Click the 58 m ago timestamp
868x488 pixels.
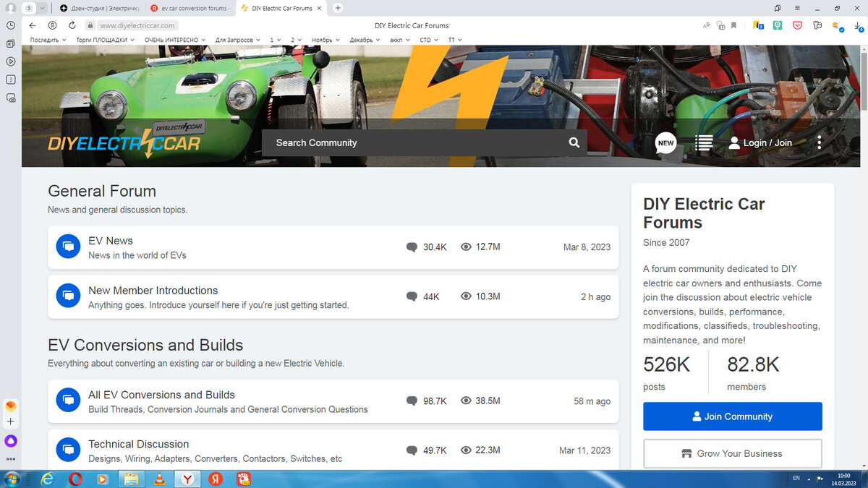(x=592, y=401)
